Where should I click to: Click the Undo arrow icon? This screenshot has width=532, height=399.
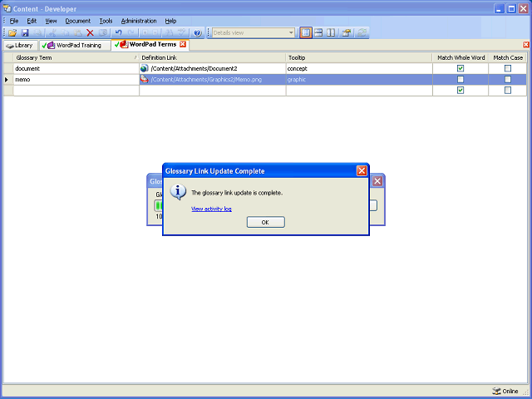click(118, 33)
